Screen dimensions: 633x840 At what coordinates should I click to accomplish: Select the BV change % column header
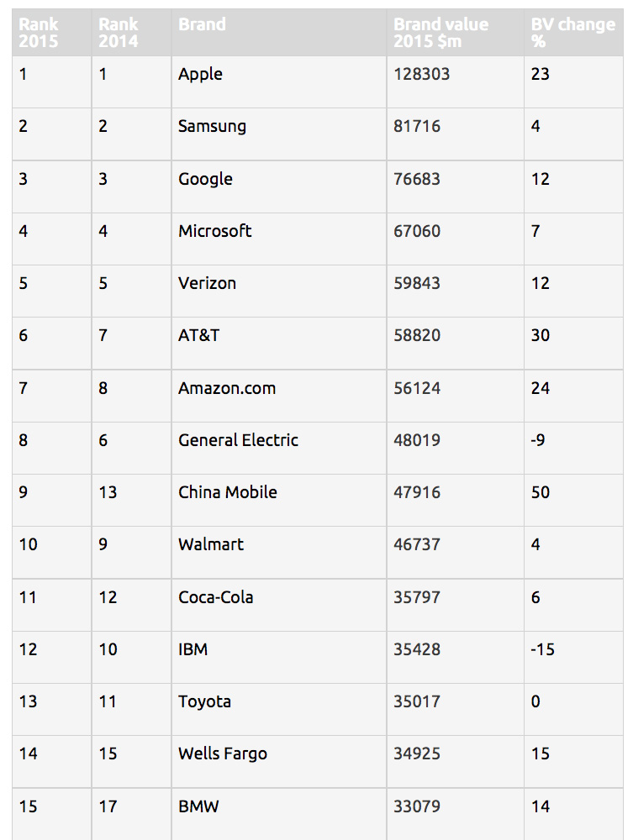(x=573, y=32)
